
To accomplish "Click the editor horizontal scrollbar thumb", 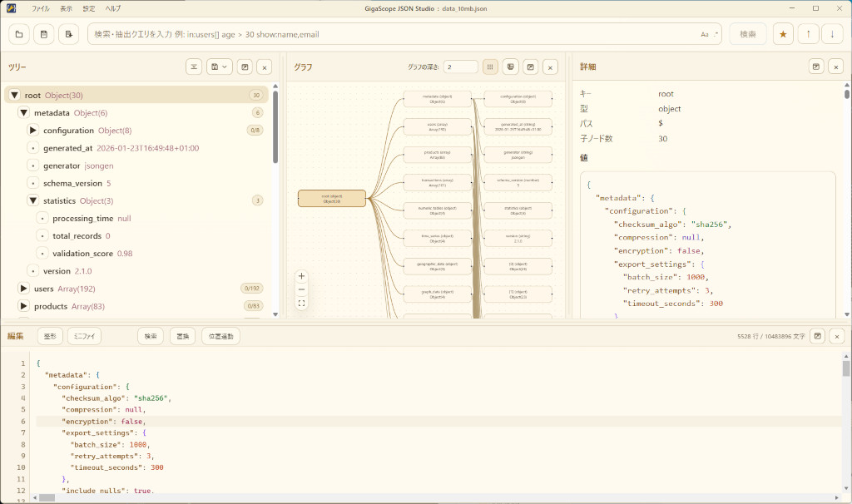I will point(47,497).
